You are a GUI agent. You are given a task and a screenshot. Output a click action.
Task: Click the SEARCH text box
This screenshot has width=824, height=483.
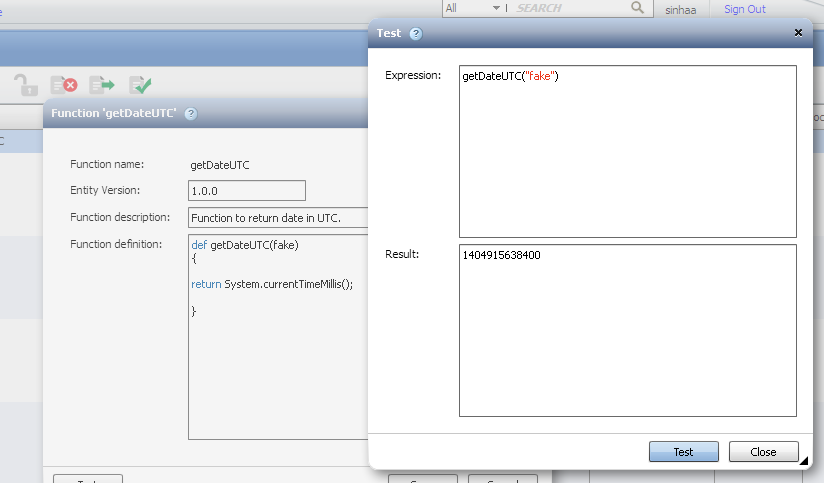coord(570,8)
